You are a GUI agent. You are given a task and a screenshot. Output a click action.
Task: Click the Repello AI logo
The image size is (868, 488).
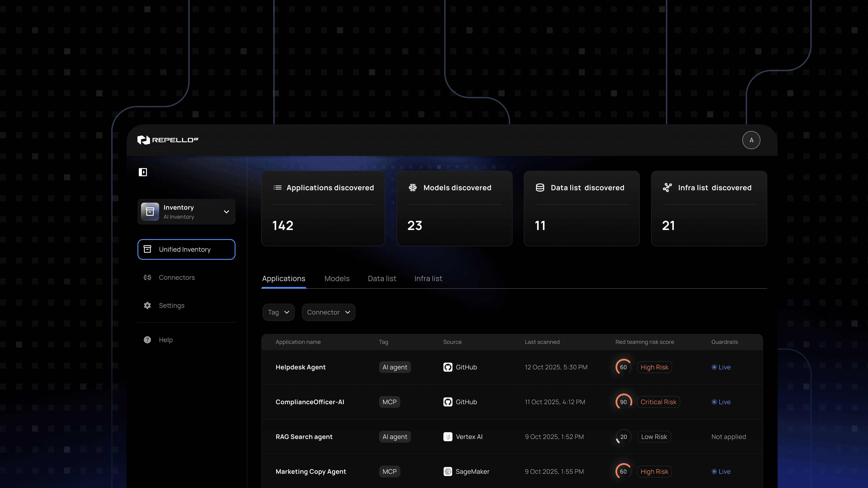pos(167,140)
